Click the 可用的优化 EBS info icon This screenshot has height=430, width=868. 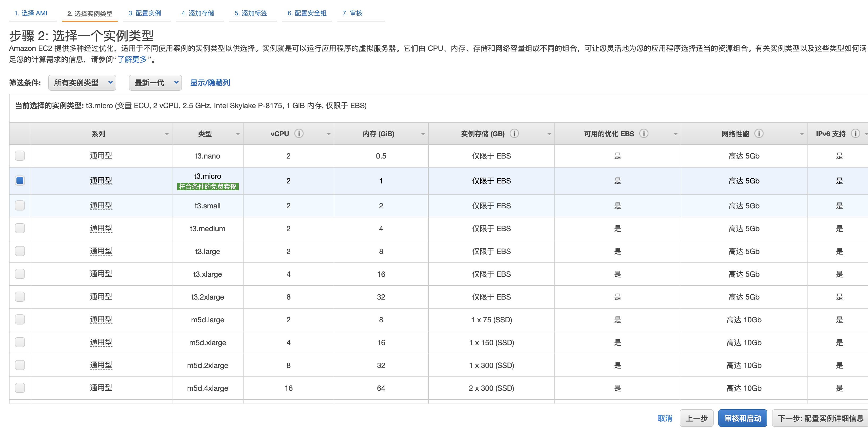tap(644, 133)
